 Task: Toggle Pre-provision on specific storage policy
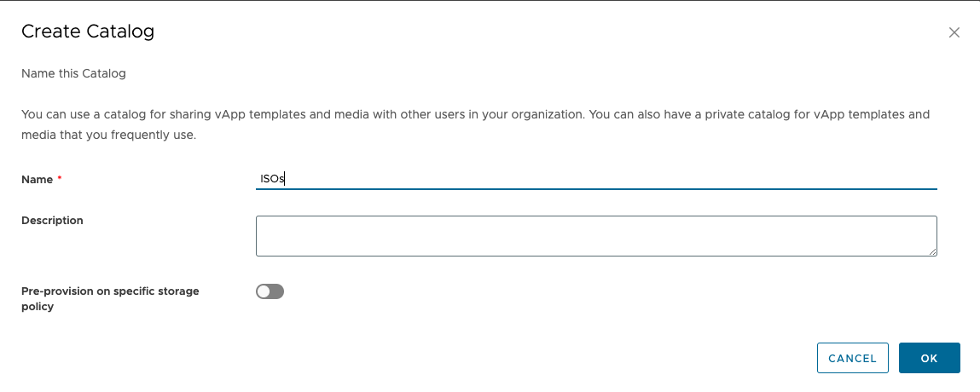click(270, 291)
